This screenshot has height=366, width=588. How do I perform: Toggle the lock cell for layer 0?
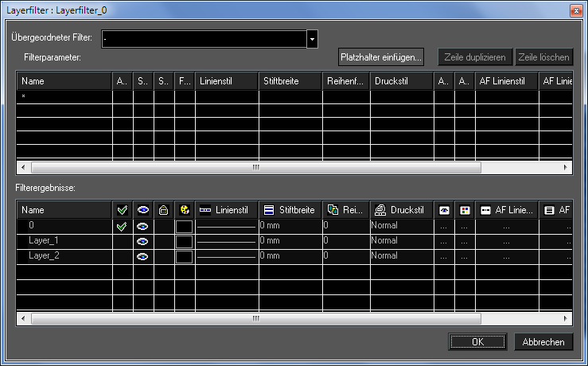[x=164, y=227]
